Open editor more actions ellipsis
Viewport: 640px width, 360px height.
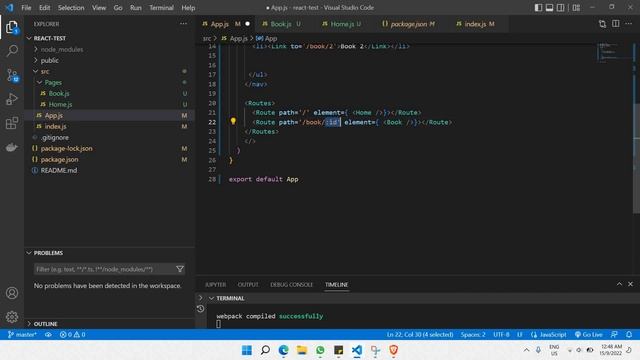click(629, 24)
